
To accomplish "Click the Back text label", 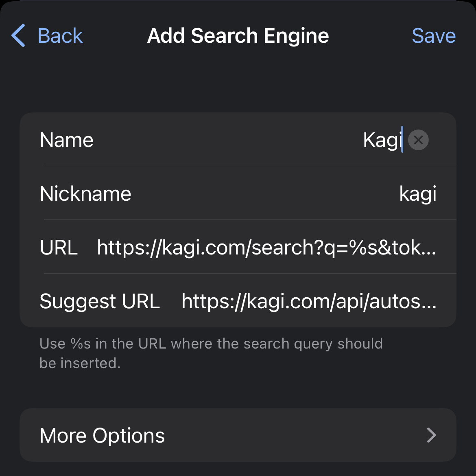I will point(60,36).
